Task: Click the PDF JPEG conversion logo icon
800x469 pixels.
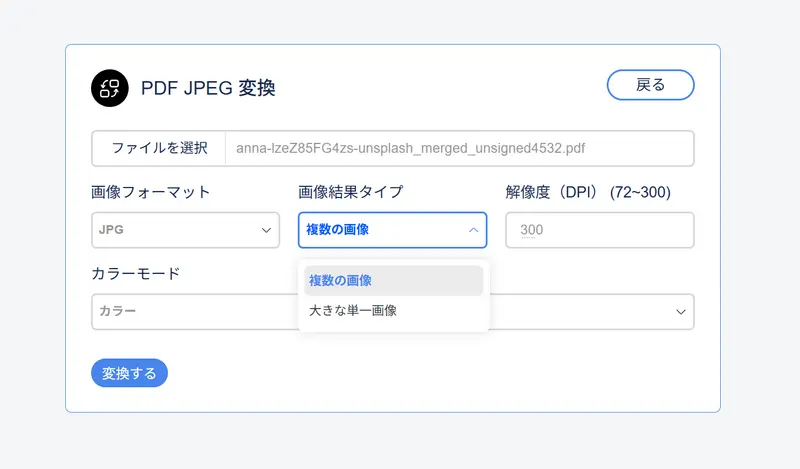Action: pyautogui.click(x=110, y=88)
